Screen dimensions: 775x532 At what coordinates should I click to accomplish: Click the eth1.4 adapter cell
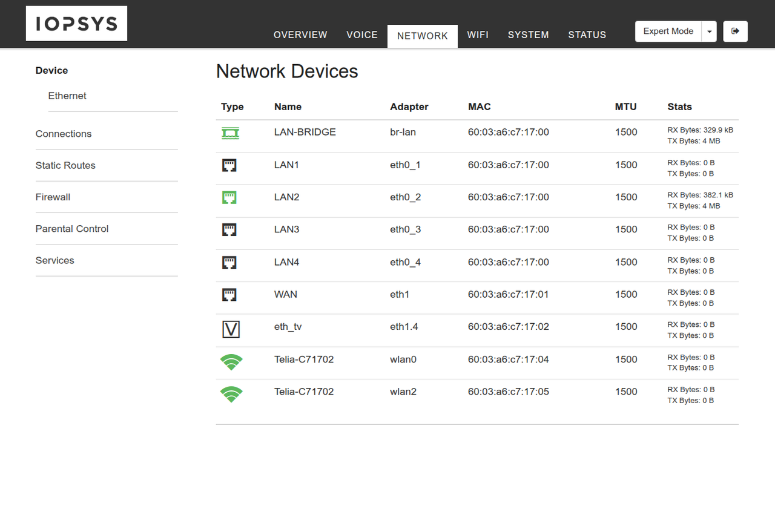(404, 327)
